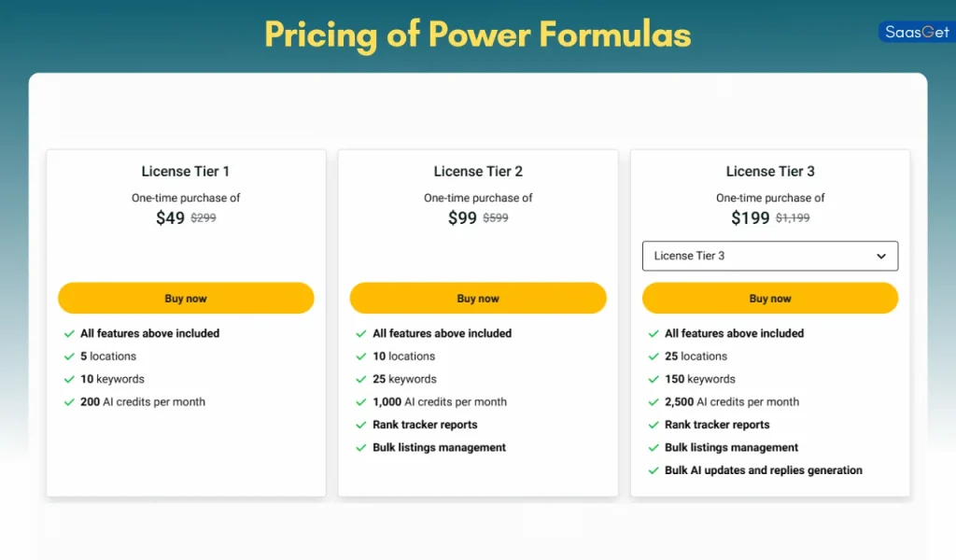Click the chevron arrow on the tier selector

[880, 256]
